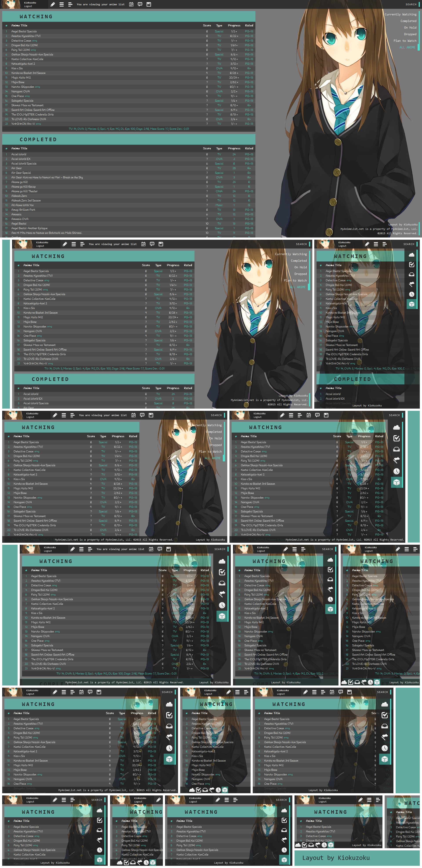Click Logout in the topmost screenshot header
This screenshot has height=868, width=422.
28,6
